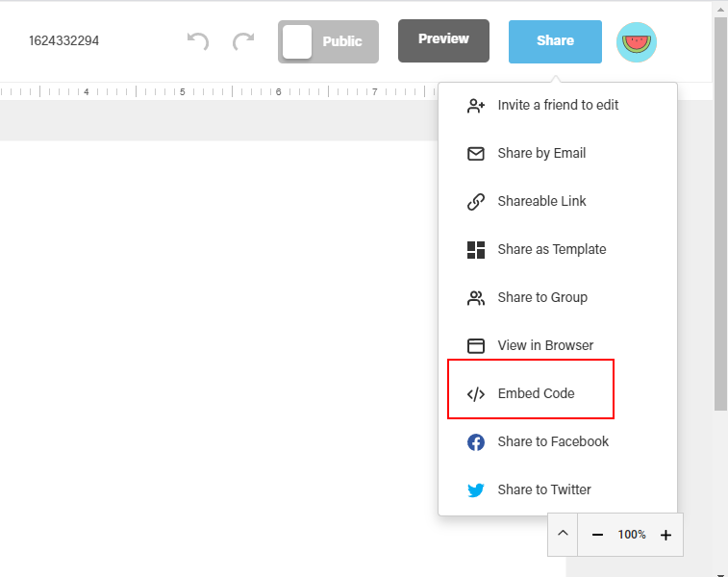Open the watermelon profile avatar
Viewport: 728px width, 577px height.
point(636,42)
